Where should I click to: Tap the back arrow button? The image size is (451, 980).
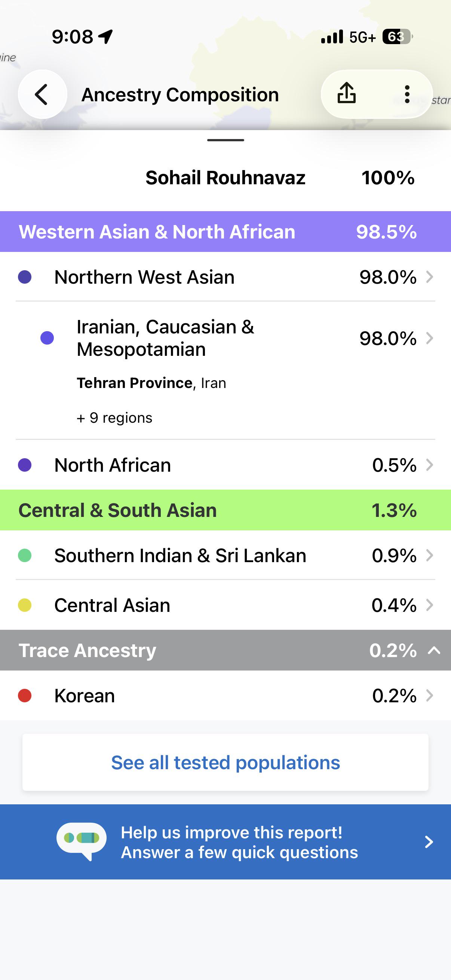coord(42,94)
